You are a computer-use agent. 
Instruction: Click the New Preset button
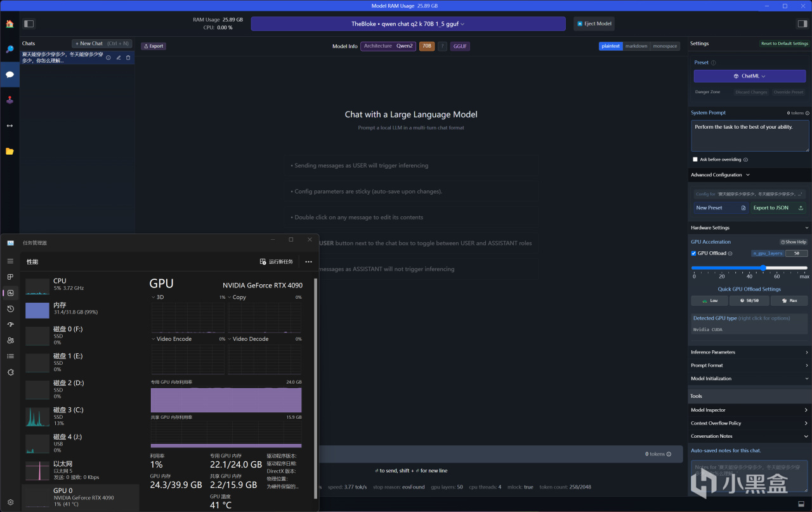point(721,208)
